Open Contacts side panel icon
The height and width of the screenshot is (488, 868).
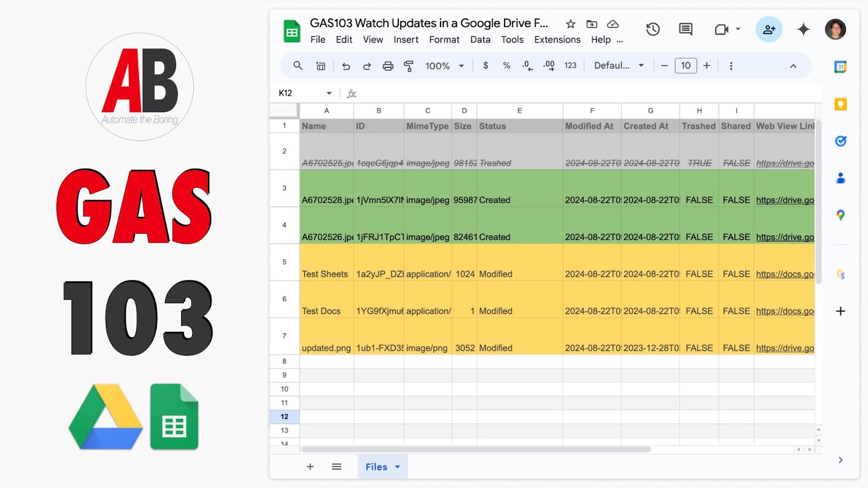(840, 178)
